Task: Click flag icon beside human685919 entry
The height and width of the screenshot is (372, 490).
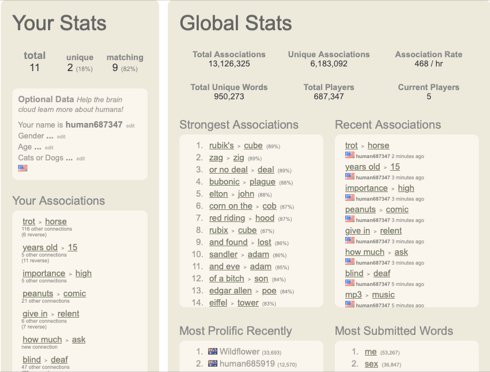Action: (x=213, y=363)
